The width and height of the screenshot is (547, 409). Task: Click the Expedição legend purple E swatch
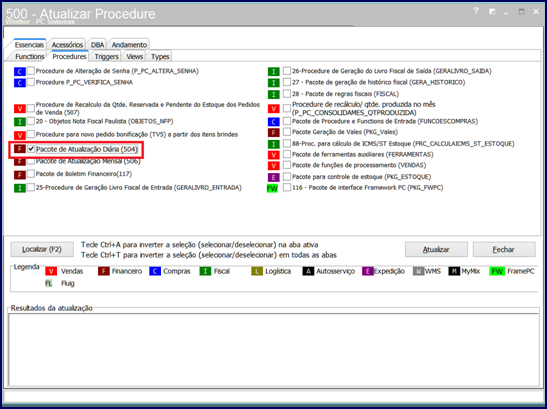click(368, 271)
